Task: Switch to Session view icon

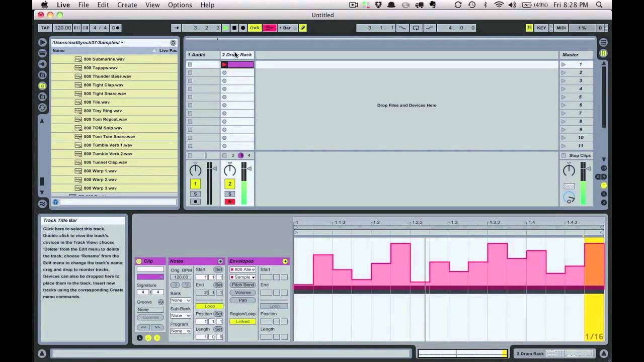Action: (x=604, y=53)
